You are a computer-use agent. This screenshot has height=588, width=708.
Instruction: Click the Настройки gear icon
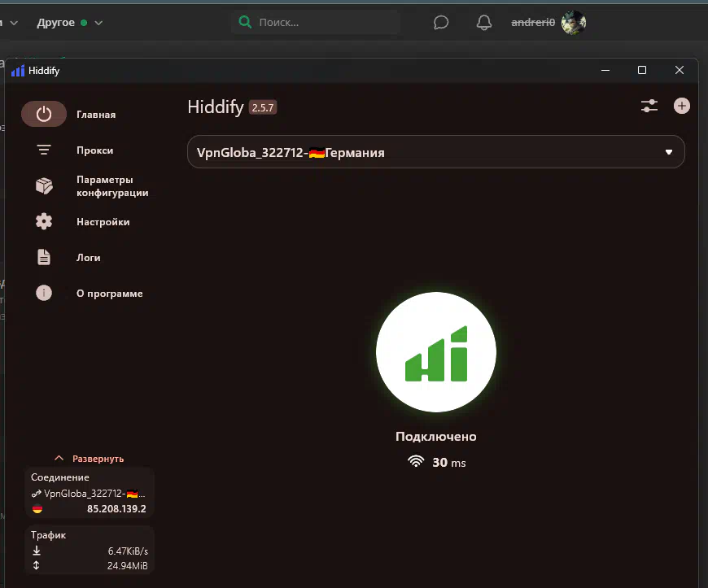click(x=44, y=221)
